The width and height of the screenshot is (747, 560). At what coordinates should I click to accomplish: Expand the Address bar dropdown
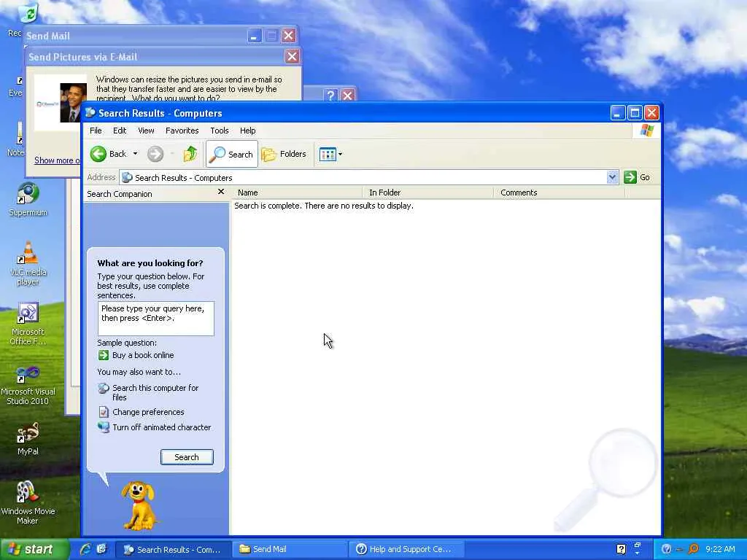click(612, 178)
